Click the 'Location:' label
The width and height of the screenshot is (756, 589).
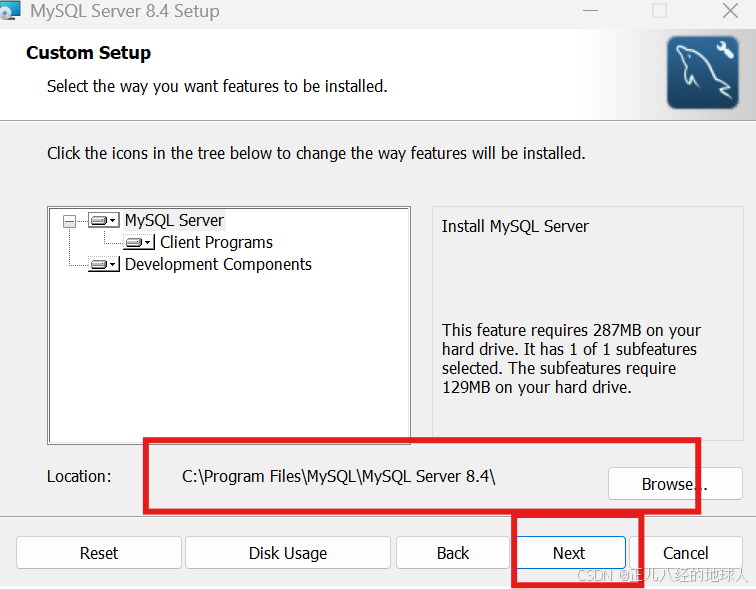tap(79, 476)
